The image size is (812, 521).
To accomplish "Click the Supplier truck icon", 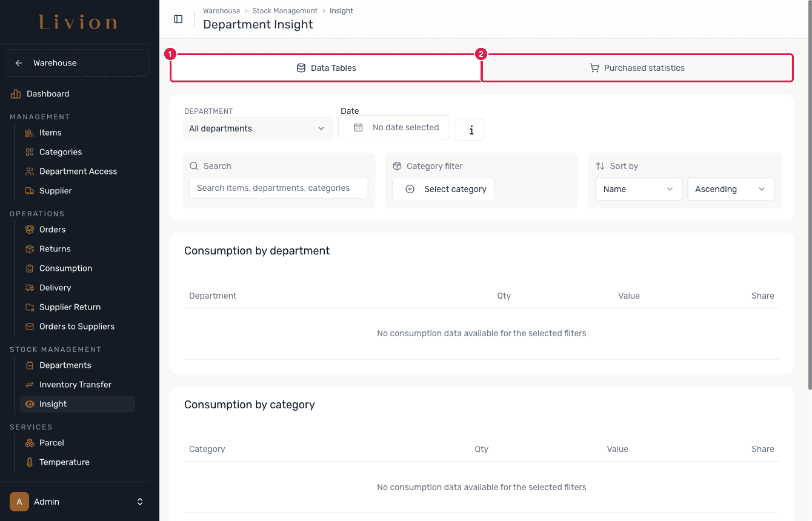I will coord(30,191).
